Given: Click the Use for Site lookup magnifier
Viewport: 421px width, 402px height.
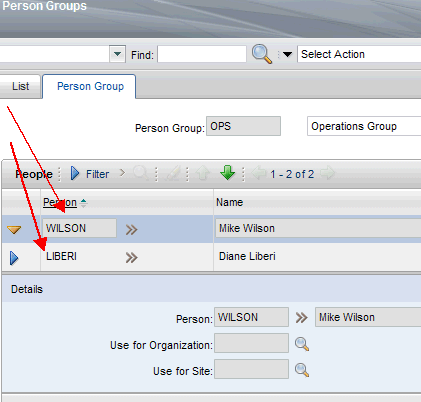Looking at the screenshot, I should [302, 370].
